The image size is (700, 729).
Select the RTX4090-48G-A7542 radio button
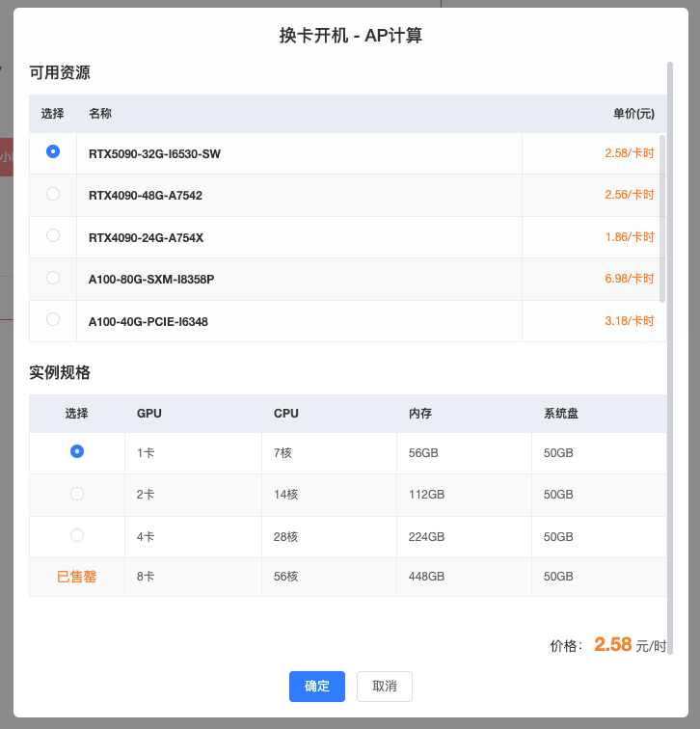tap(53, 194)
